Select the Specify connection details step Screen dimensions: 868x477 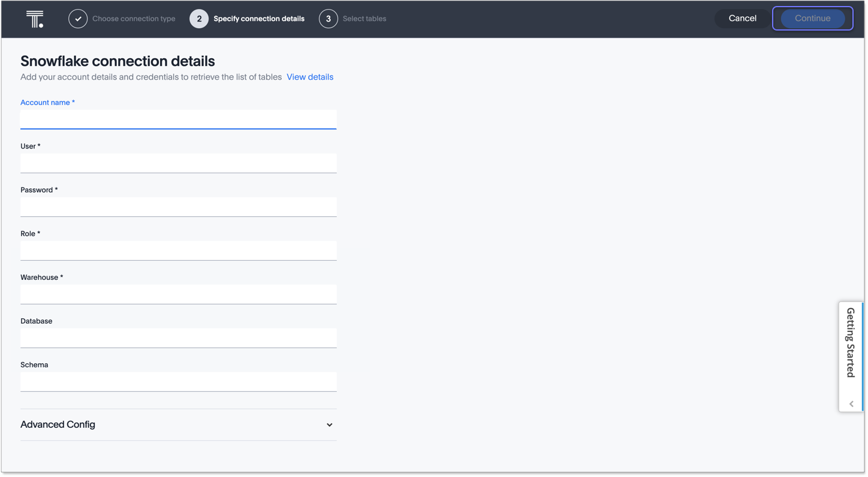(x=258, y=19)
